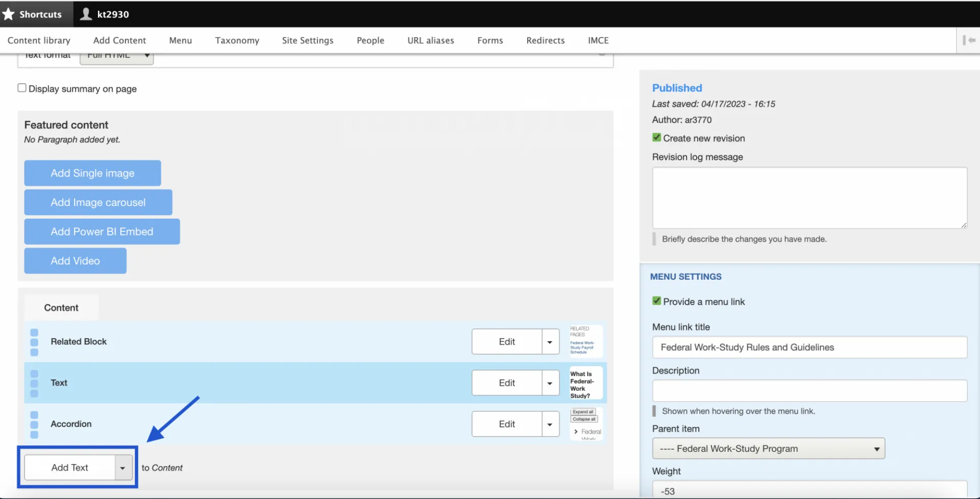Open the IMCE menu
Viewport: 980px width, 499px height.
[598, 40]
